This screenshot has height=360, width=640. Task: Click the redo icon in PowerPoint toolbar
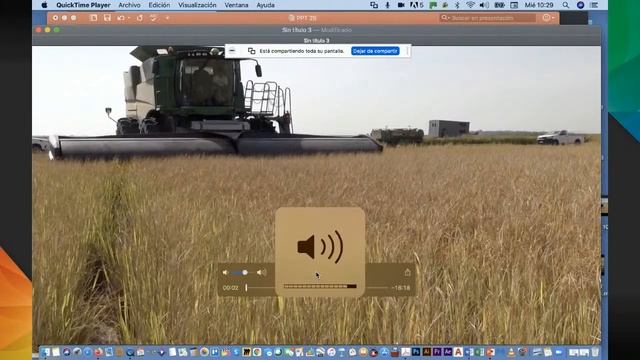pyautogui.click(x=140, y=18)
